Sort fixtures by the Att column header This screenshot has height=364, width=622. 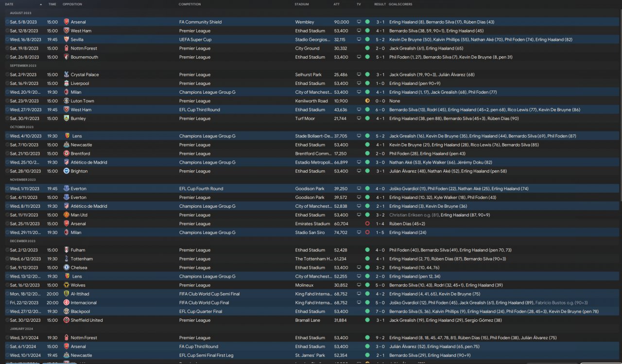coord(337,4)
